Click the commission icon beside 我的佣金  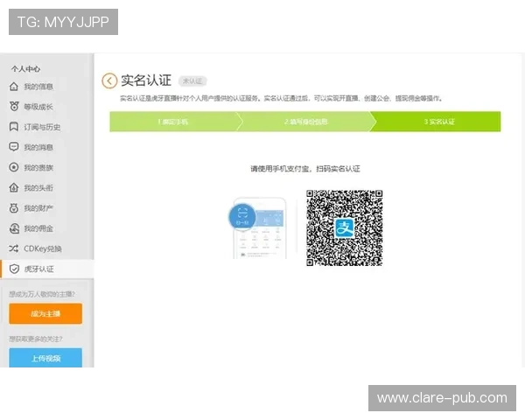(14, 228)
